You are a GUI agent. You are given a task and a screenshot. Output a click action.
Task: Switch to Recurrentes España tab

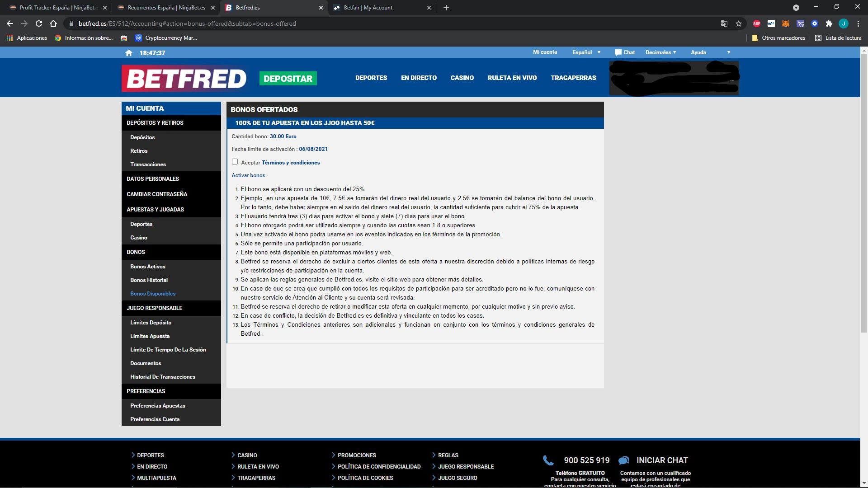click(166, 8)
